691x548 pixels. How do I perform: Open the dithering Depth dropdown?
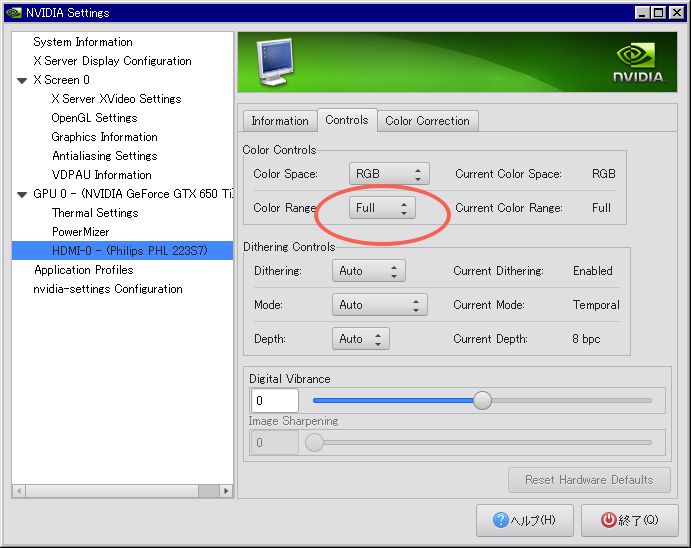coord(360,338)
